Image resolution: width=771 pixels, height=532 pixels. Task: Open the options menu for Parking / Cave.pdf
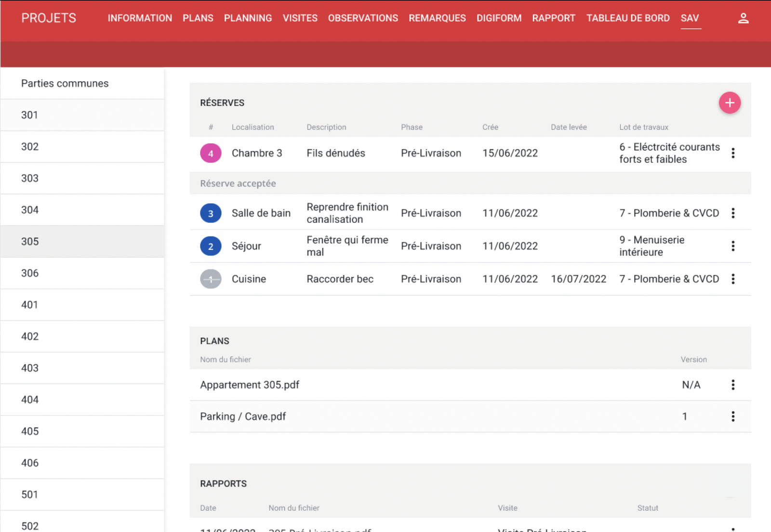[x=733, y=416]
